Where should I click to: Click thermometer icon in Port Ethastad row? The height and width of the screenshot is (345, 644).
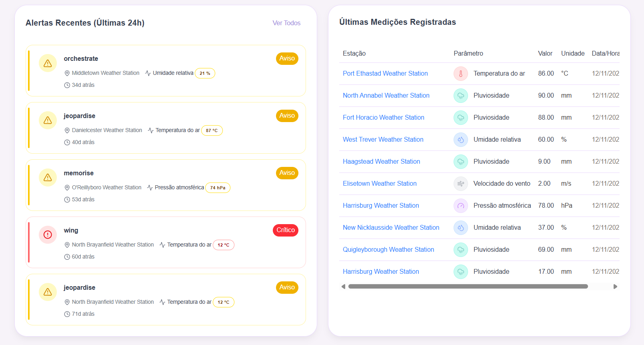460,74
